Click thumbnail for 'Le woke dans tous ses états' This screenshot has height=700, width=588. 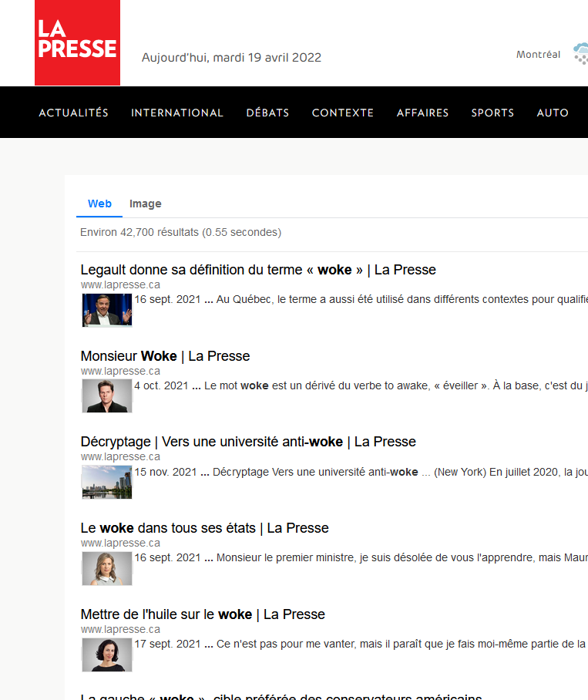[x=107, y=568]
